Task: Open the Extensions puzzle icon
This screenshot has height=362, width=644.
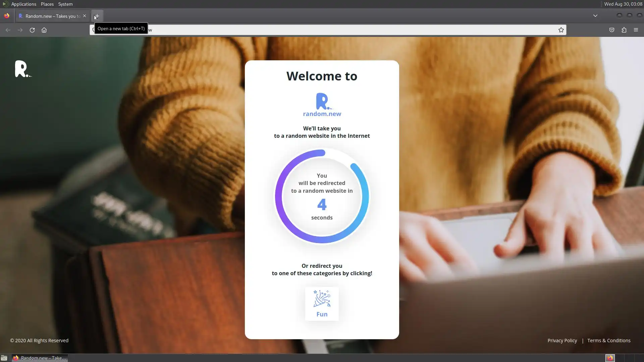Action: tap(624, 30)
